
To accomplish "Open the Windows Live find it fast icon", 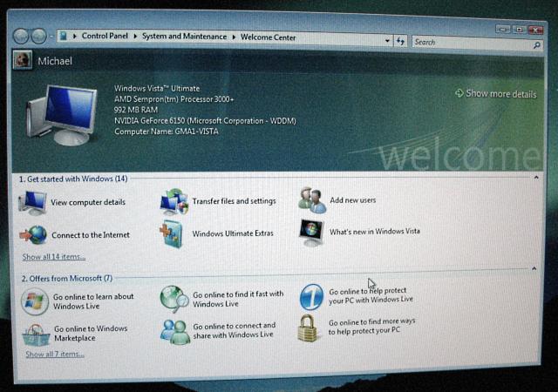I will point(174,299).
